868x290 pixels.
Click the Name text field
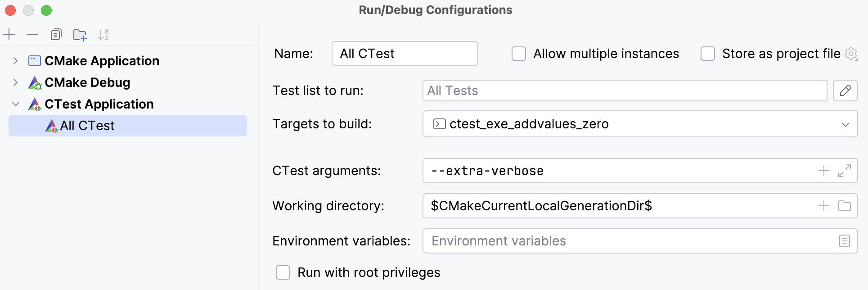(x=405, y=54)
